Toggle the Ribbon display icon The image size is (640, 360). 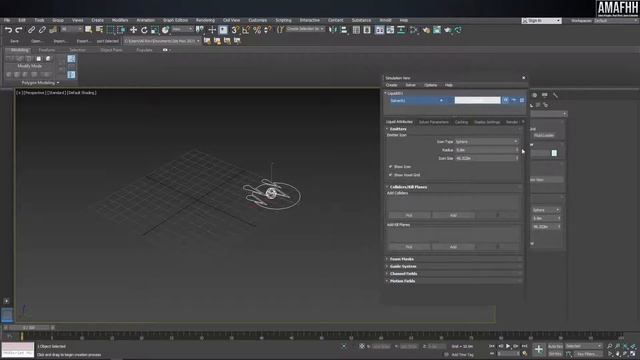point(380,30)
